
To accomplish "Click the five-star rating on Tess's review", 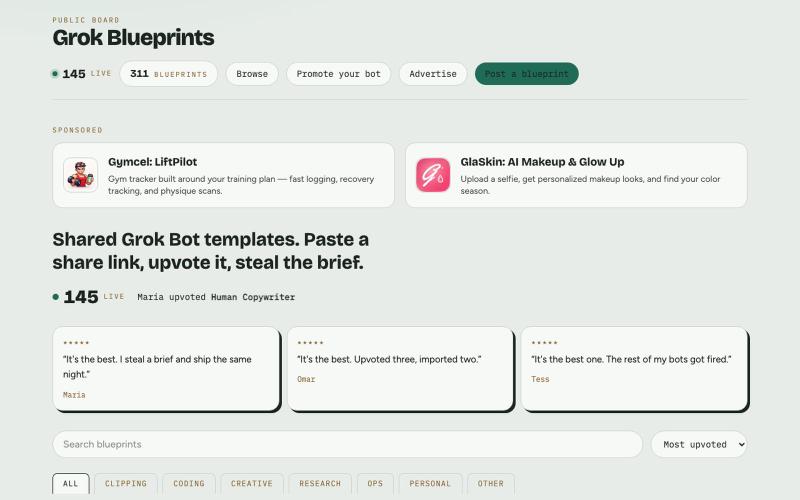I will click(544, 343).
